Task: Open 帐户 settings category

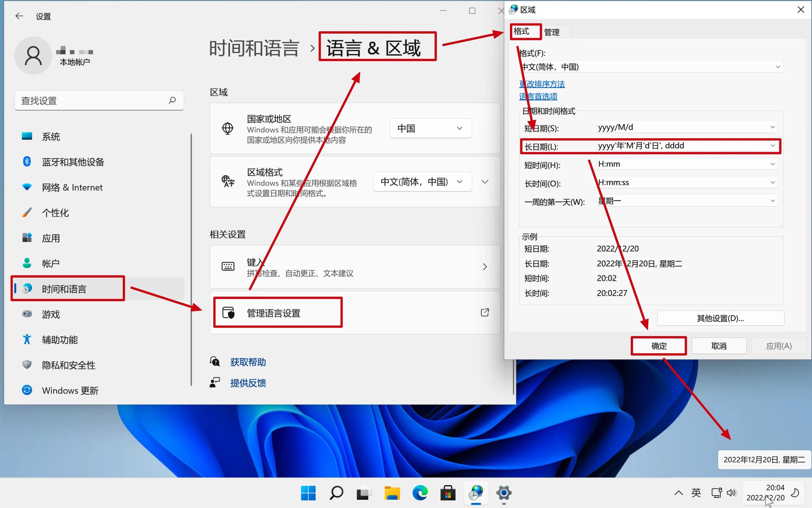Action: coord(99,263)
